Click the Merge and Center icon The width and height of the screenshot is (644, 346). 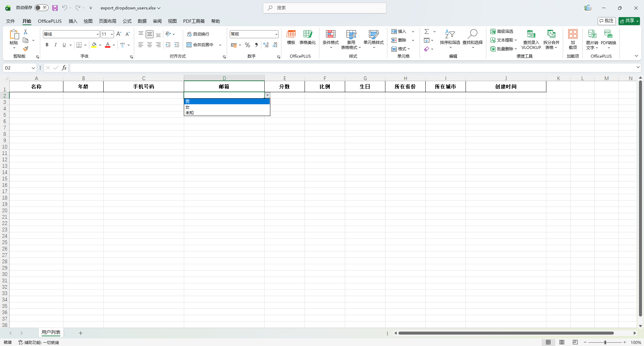(x=200, y=45)
